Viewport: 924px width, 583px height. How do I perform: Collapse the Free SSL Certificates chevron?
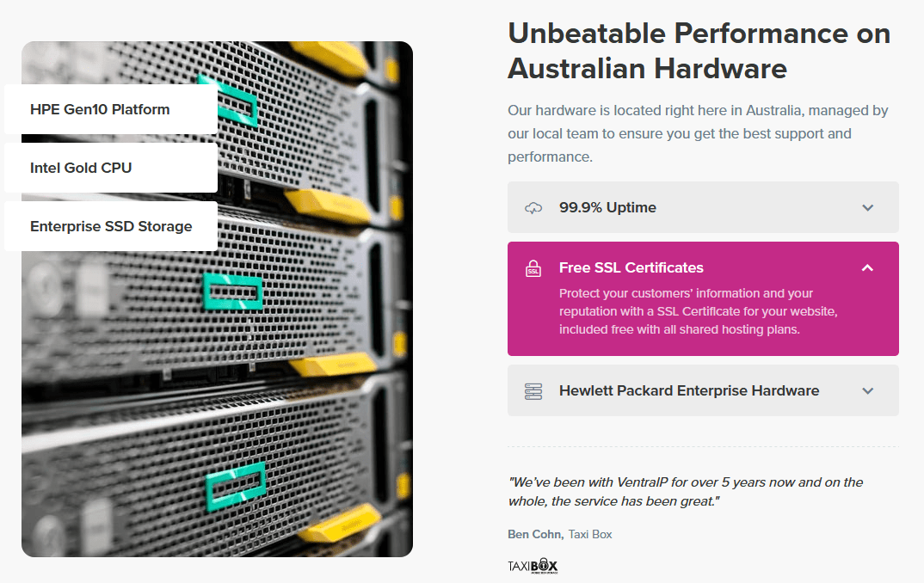tap(867, 268)
